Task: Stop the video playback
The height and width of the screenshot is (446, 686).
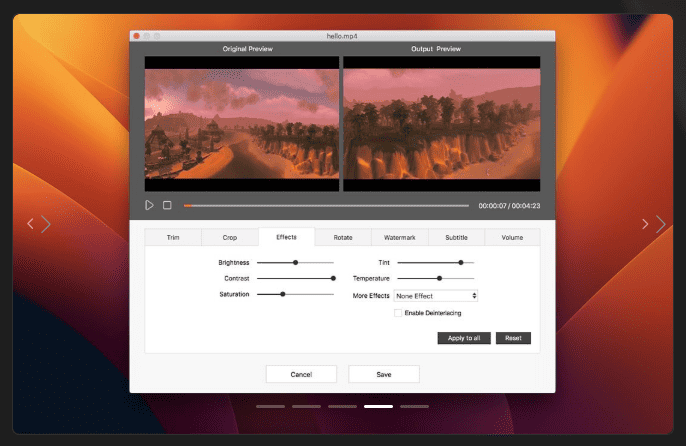Action: click(x=167, y=205)
